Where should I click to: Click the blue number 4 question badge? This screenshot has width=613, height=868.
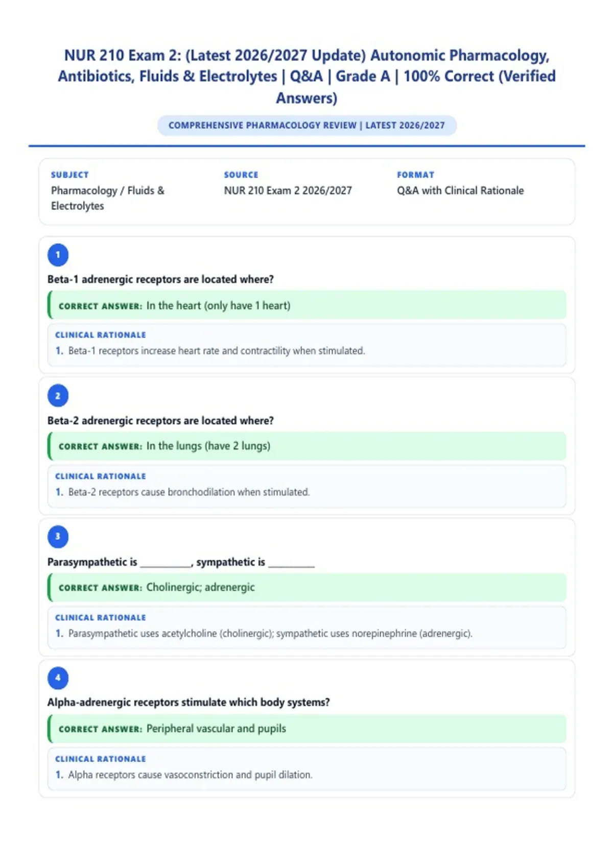[58, 678]
